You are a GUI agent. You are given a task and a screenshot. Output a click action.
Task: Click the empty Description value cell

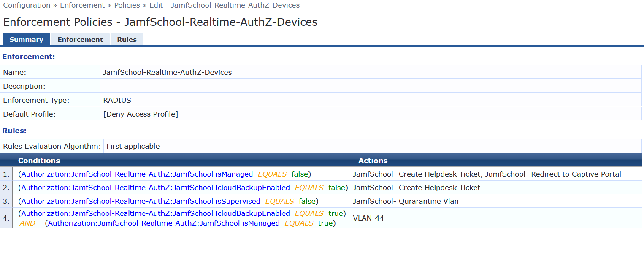[371, 86]
